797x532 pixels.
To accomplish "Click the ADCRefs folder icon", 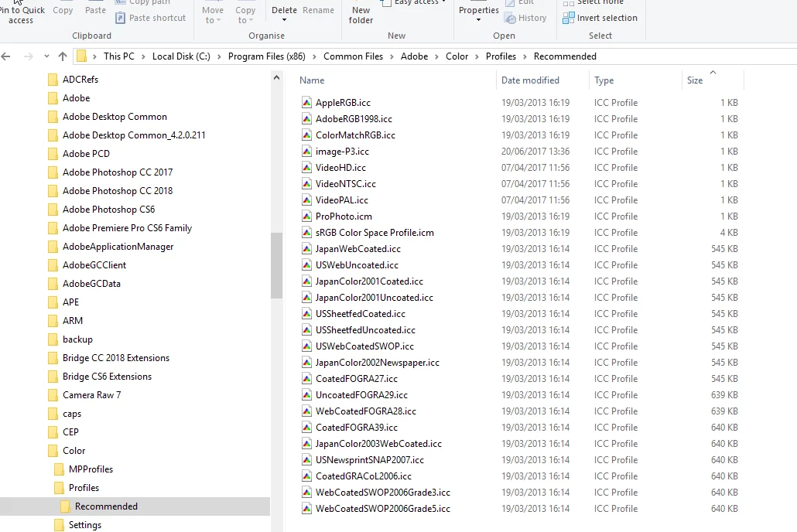I will (53, 80).
